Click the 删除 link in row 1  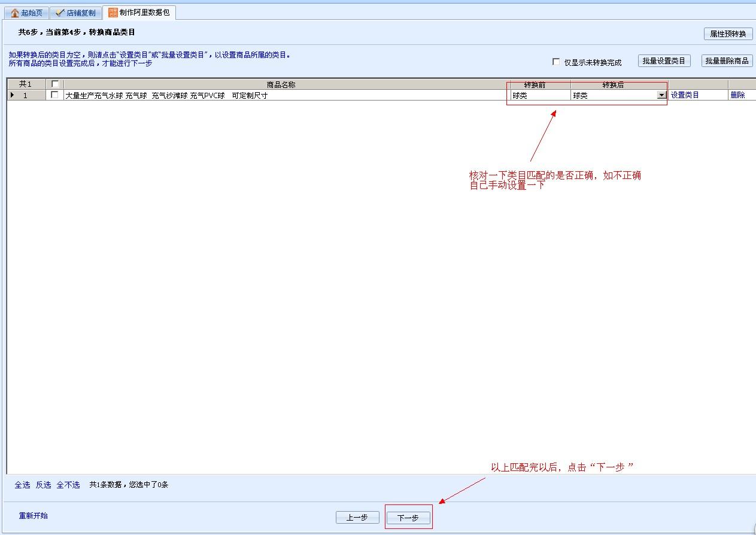click(737, 95)
